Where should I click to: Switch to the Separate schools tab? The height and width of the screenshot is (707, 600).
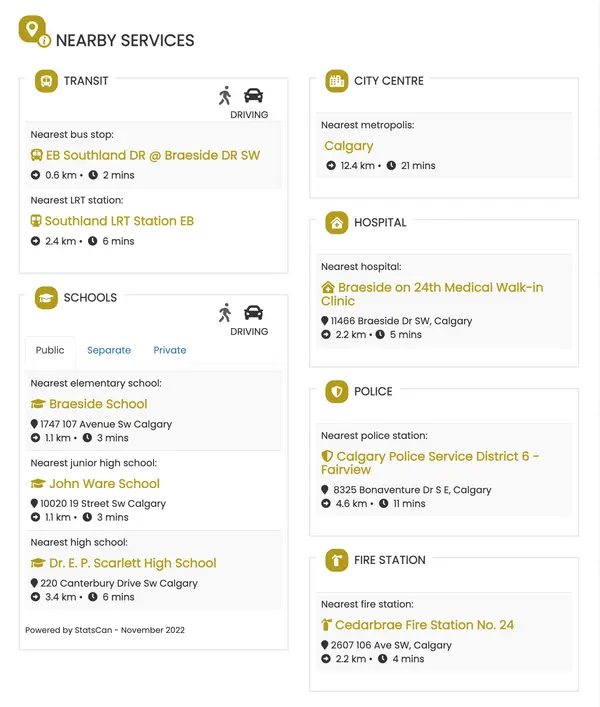pyautogui.click(x=109, y=350)
